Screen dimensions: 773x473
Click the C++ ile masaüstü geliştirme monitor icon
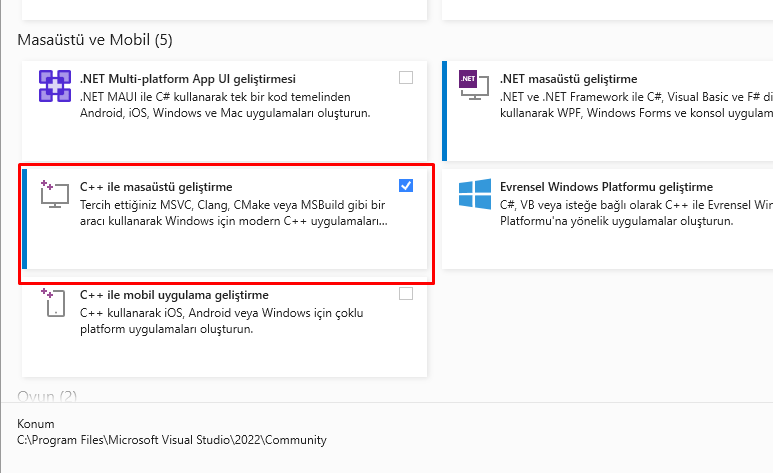point(55,194)
